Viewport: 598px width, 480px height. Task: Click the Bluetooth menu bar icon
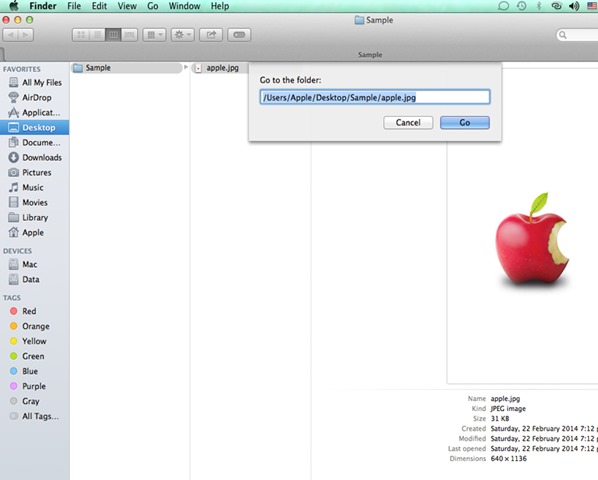click(539, 6)
